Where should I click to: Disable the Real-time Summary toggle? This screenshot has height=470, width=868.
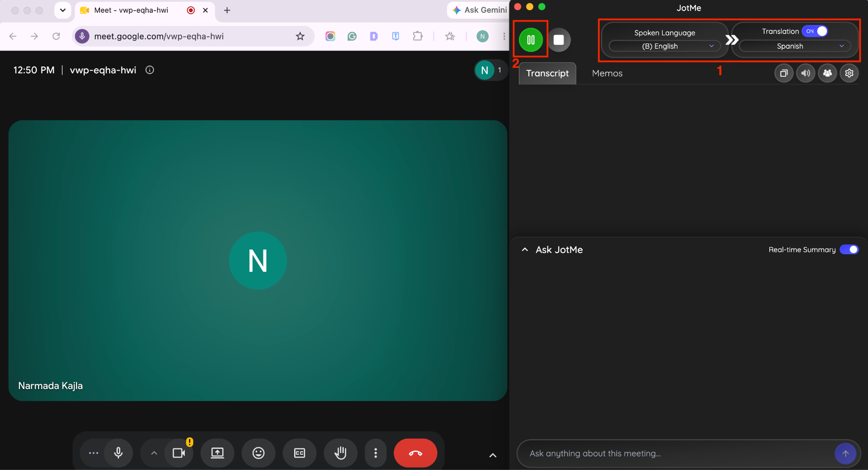pos(849,250)
